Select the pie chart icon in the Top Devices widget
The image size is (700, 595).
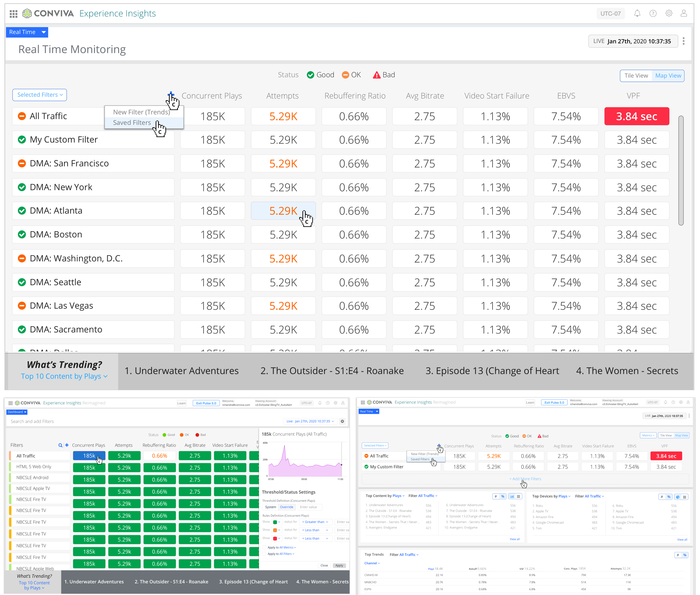tap(678, 497)
